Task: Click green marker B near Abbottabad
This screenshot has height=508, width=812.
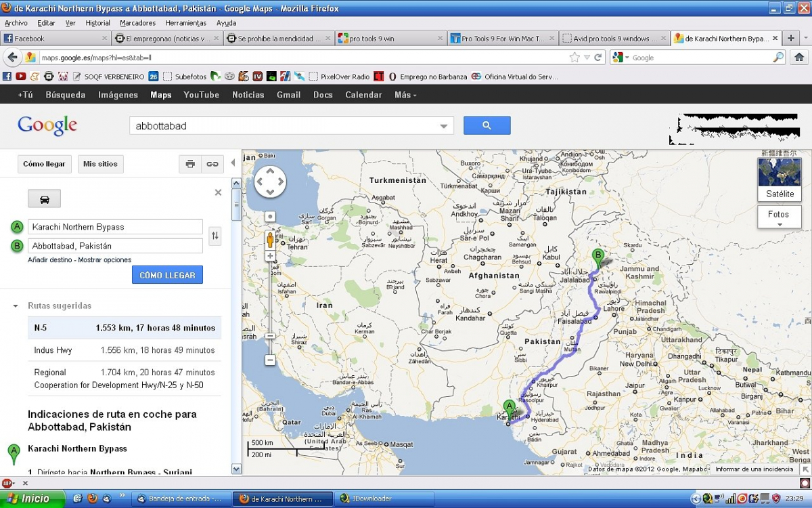Action: (597, 259)
